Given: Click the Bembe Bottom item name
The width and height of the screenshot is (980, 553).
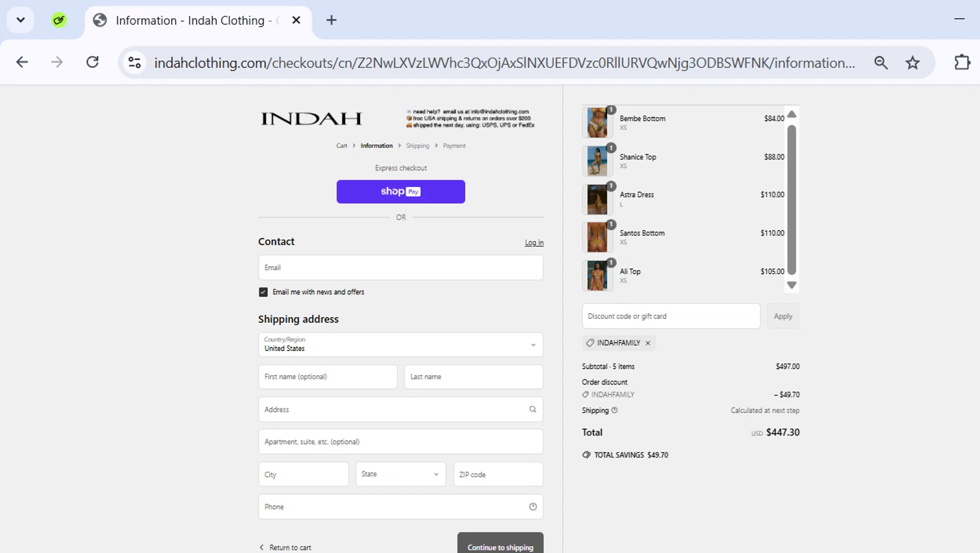Looking at the screenshot, I should 642,118.
